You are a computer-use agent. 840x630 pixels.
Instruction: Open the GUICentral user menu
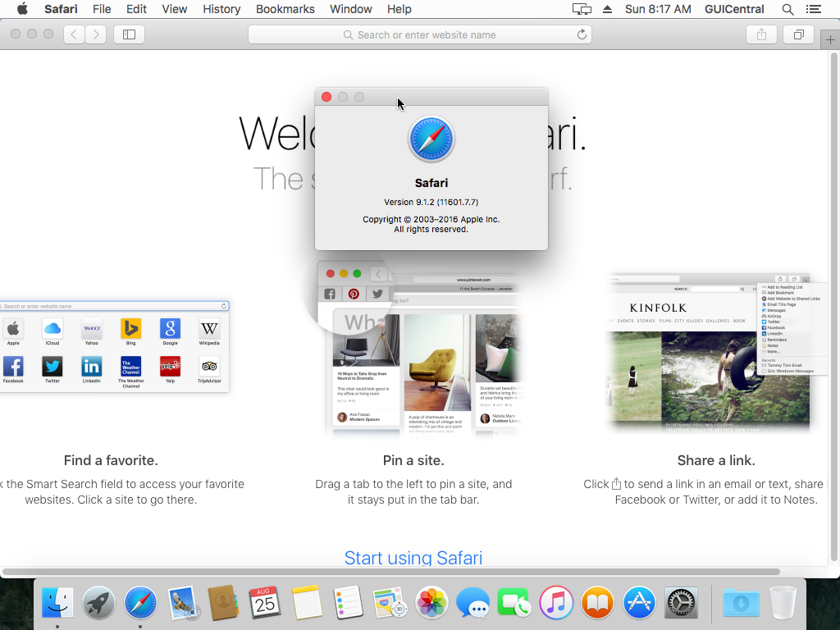734,9
